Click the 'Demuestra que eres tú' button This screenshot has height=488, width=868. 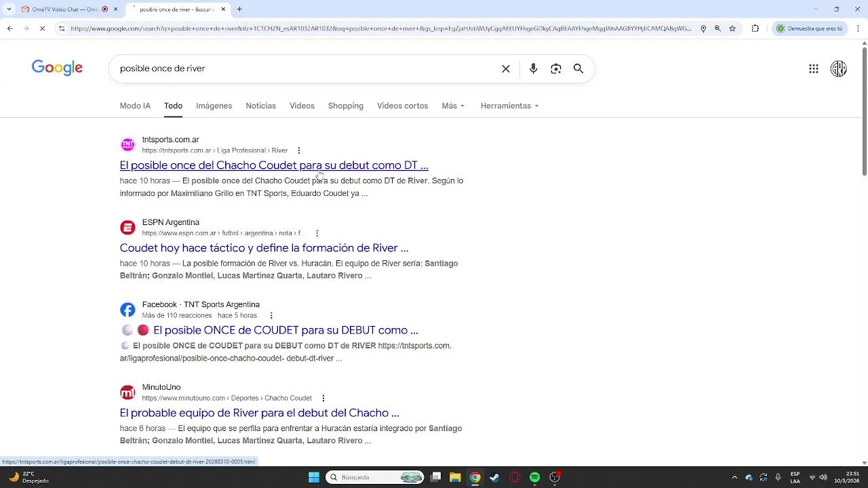(810, 28)
